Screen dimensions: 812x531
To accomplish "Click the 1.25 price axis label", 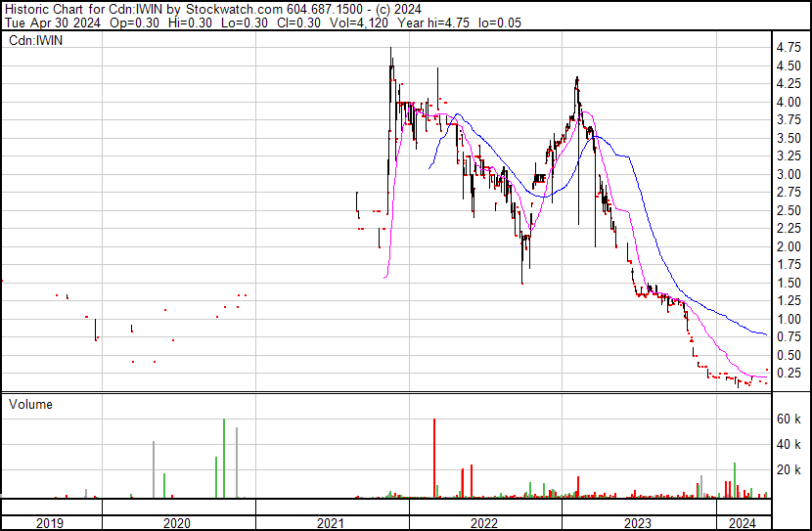I will (x=789, y=300).
